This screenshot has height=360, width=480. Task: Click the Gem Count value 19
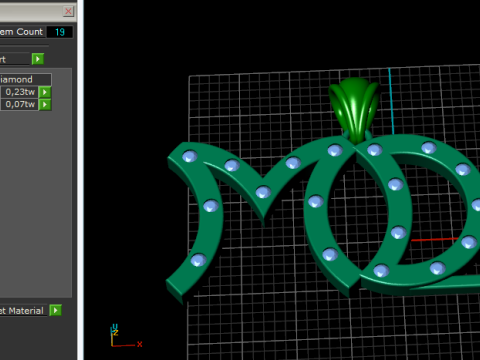pyautogui.click(x=60, y=32)
